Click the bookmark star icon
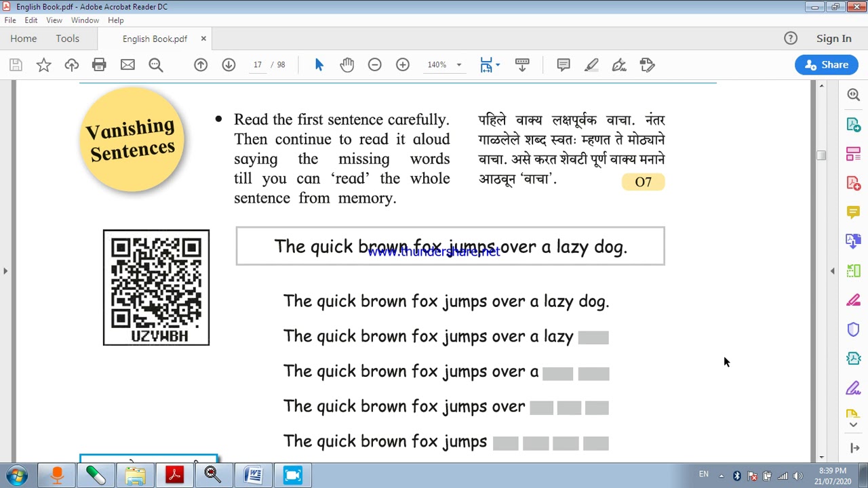 coord(43,65)
